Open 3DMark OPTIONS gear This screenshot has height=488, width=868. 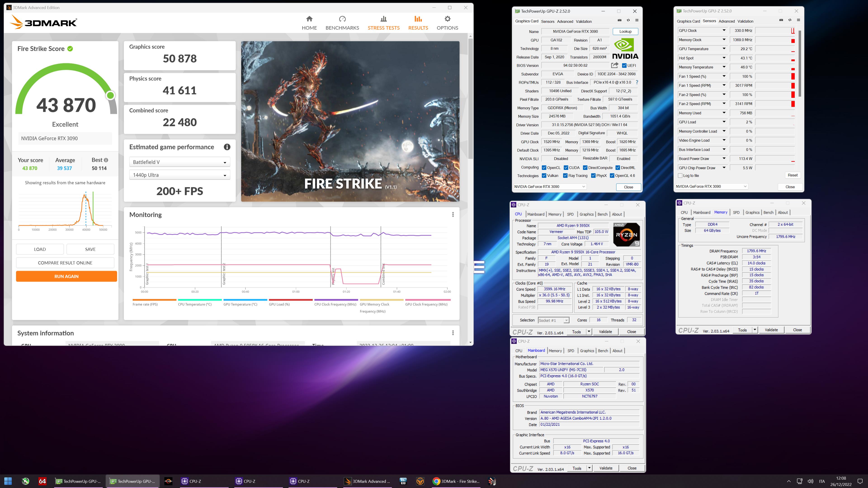(447, 23)
